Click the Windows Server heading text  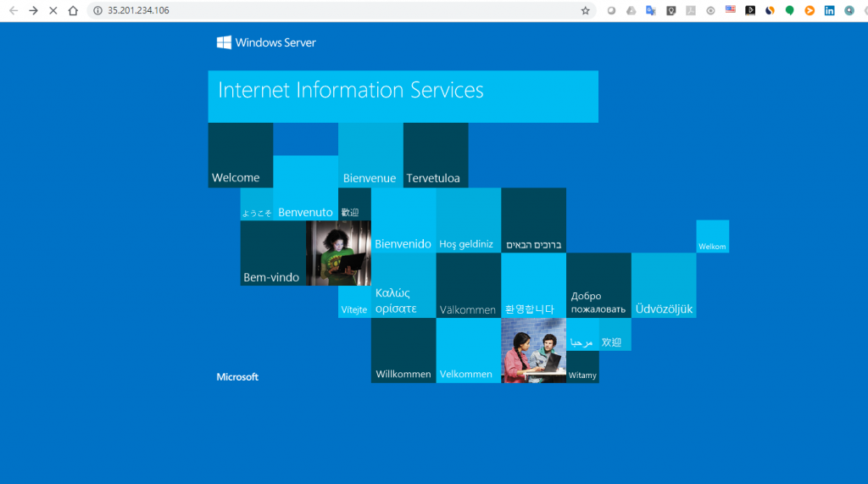point(275,42)
